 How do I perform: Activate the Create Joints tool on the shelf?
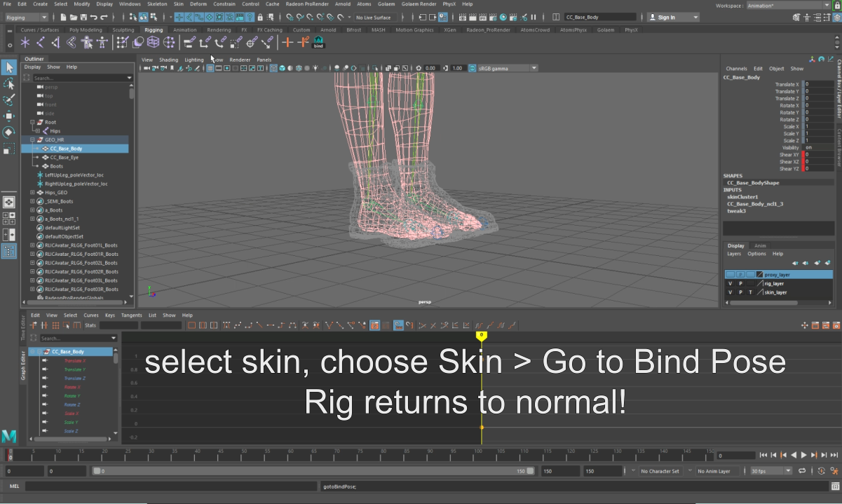tap(25, 43)
